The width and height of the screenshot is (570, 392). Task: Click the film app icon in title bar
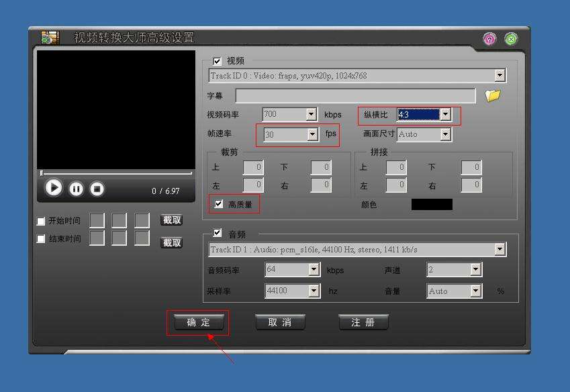pos(50,38)
